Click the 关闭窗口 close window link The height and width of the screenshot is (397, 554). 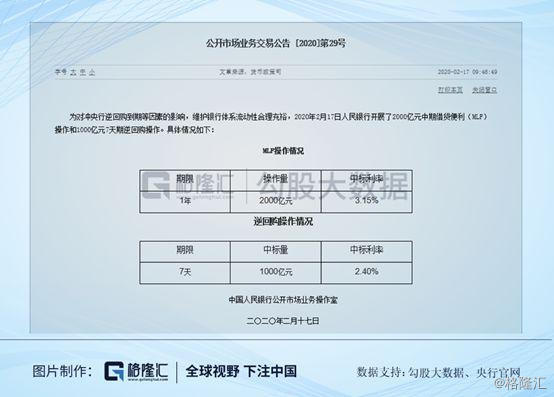[x=484, y=90]
